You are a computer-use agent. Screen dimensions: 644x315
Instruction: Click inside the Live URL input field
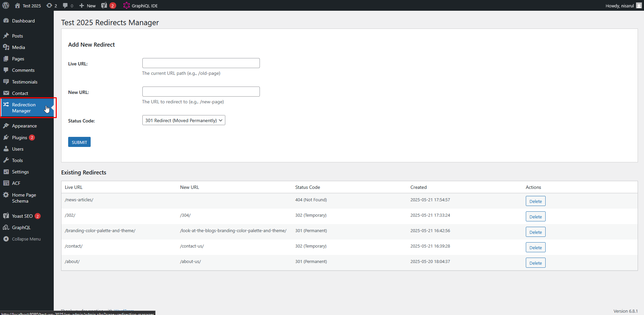pos(200,63)
